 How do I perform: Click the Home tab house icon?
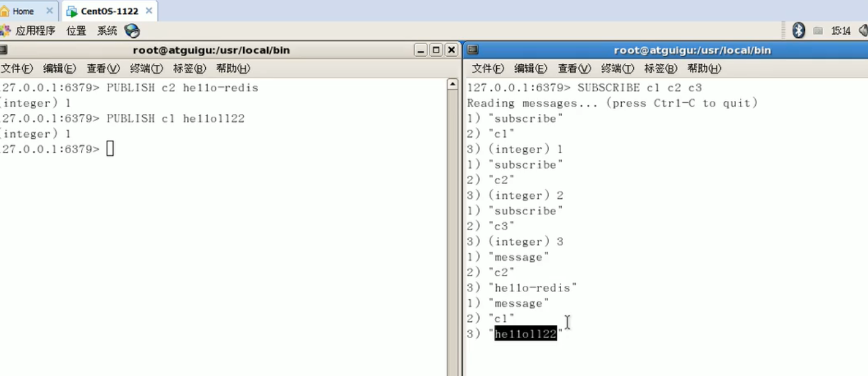(x=5, y=11)
